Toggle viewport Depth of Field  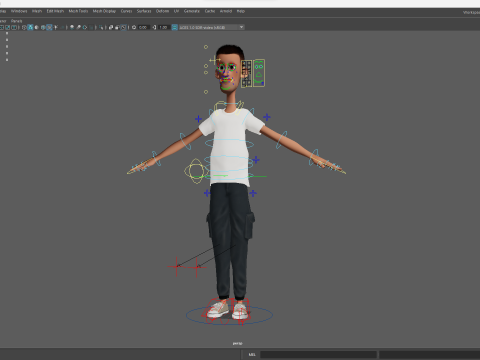(x=92, y=27)
